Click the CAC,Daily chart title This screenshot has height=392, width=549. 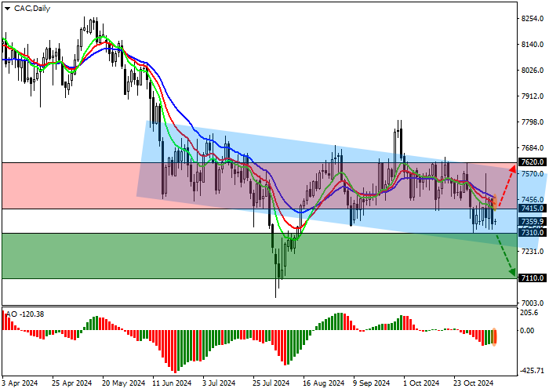point(32,9)
